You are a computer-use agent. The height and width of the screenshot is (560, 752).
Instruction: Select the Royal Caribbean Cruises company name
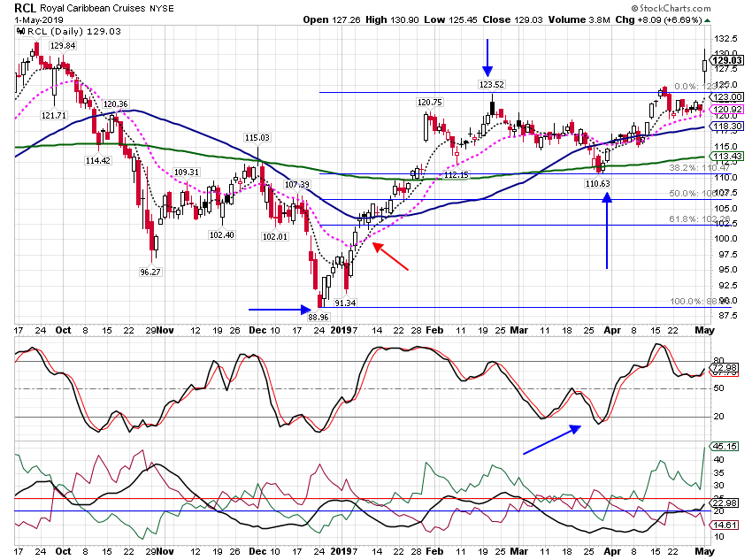click(93, 8)
